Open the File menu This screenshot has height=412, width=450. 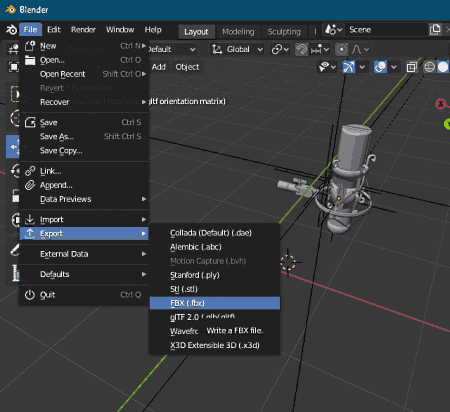click(x=30, y=30)
